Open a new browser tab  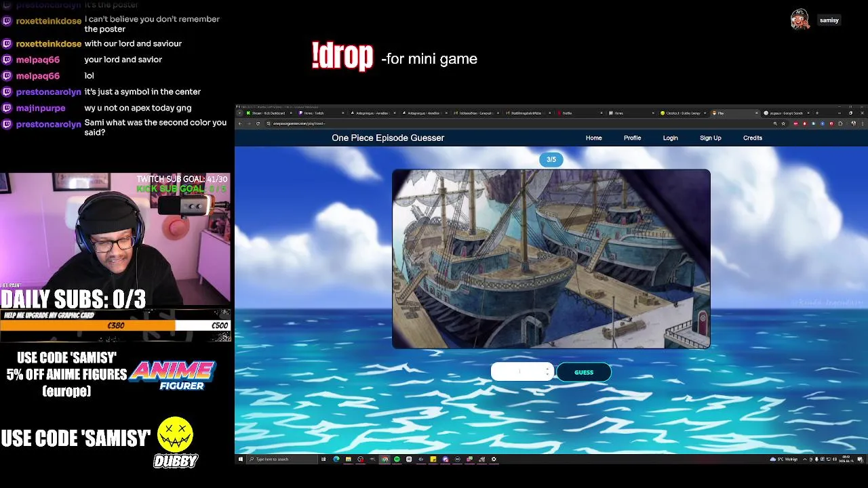[x=817, y=113]
